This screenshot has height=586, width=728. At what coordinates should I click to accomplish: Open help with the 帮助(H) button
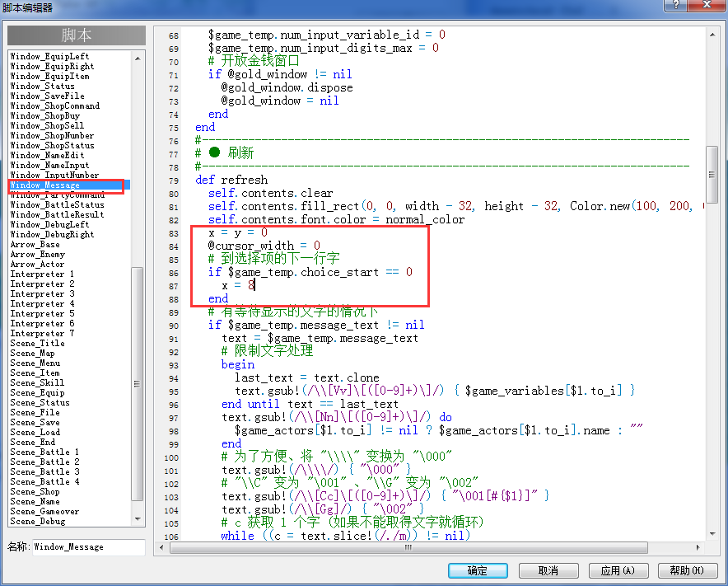click(687, 570)
